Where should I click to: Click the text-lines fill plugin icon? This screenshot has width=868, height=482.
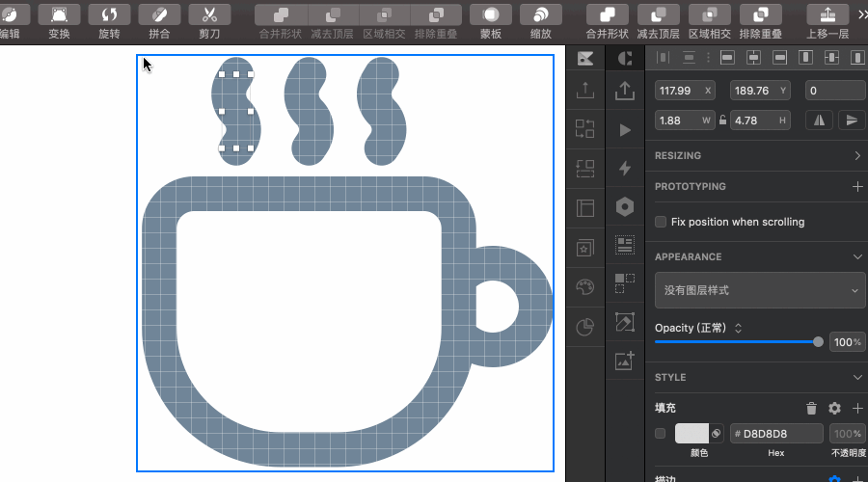point(625,245)
